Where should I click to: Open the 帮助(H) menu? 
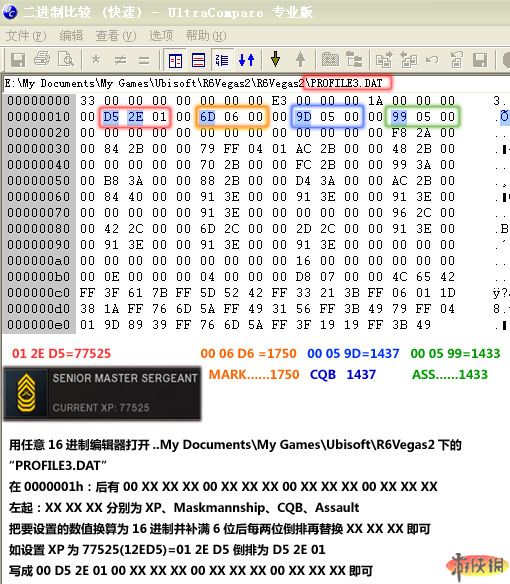(x=206, y=36)
